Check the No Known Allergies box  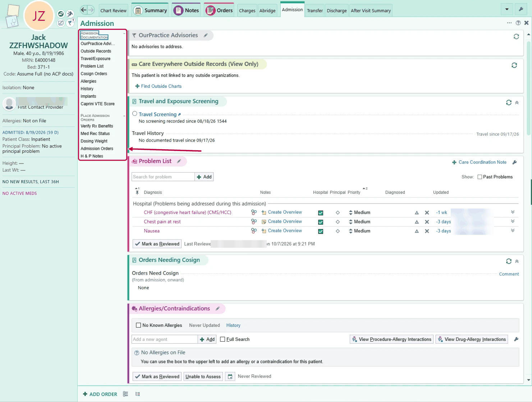(138, 325)
